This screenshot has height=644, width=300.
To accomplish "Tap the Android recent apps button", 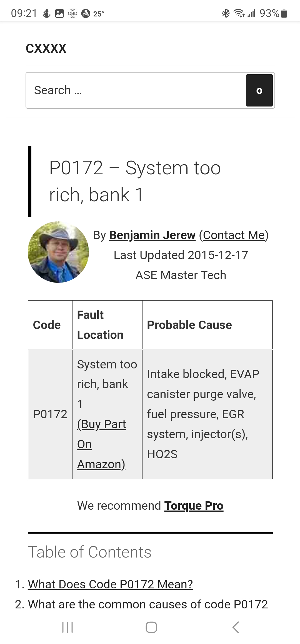I will (67, 627).
